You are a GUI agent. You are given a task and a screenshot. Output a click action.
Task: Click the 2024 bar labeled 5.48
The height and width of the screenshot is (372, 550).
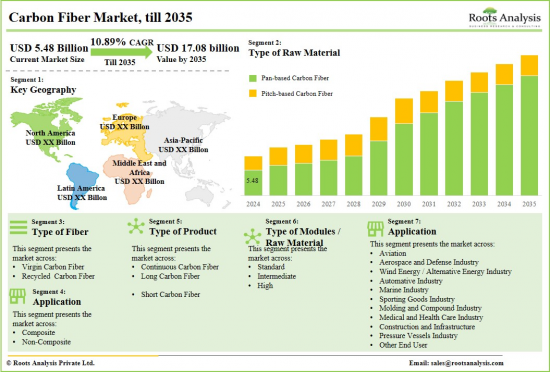pos(253,176)
